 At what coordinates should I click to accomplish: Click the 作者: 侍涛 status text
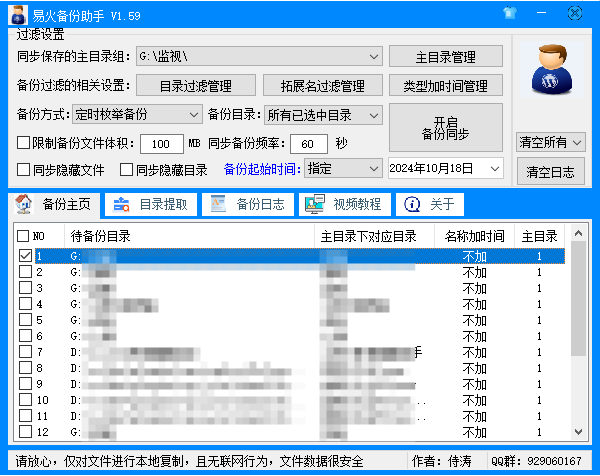tap(442, 461)
